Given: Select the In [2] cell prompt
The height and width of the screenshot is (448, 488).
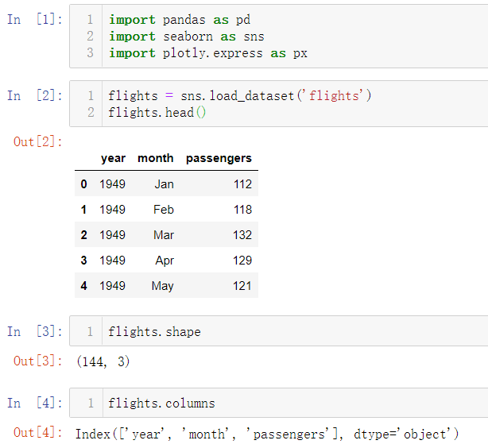Looking at the screenshot, I should (x=35, y=95).
